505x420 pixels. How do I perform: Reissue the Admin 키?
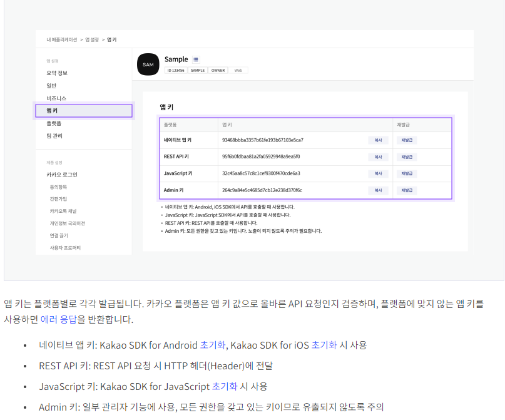pos(407,190)
